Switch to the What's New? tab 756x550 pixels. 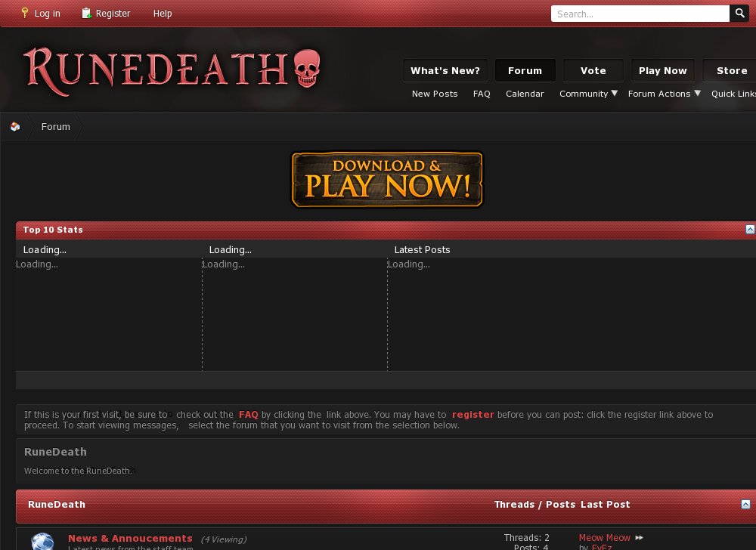(x=445, y=70)
